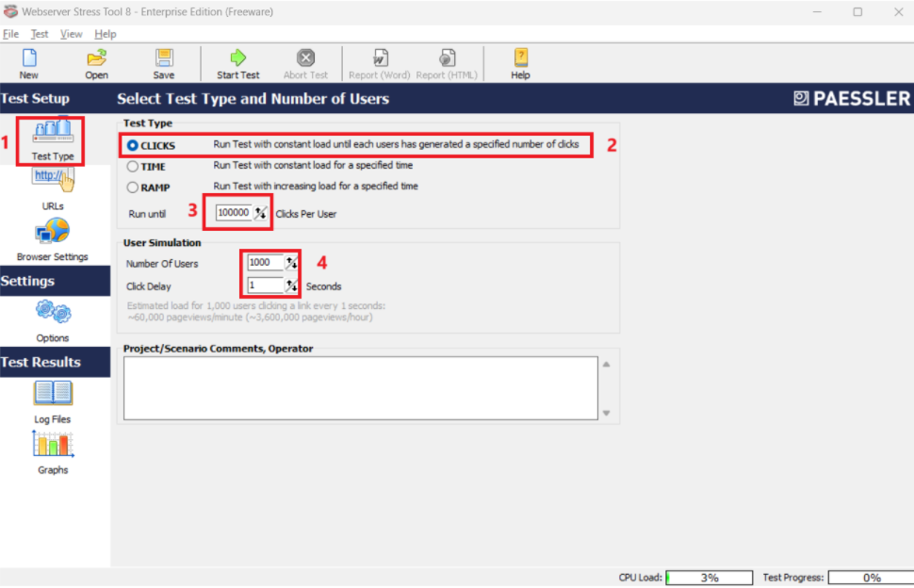Click the Abort Test toolbar icon
The height and width of the screenshot is (588, 914).
(305, 64)
